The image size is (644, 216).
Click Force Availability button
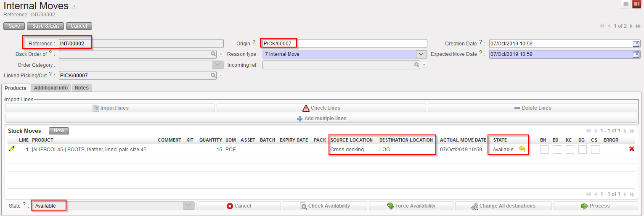pyautogui.click(x=411, y=206)
